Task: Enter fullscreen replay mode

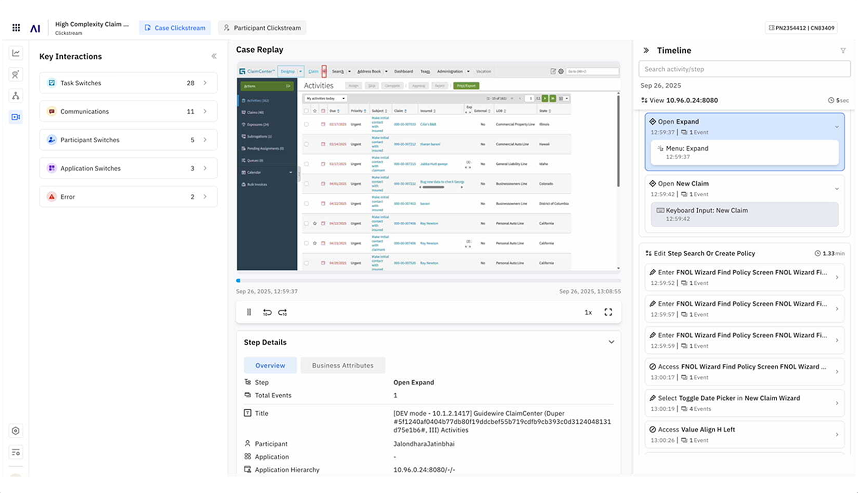Action: (608, 312)
